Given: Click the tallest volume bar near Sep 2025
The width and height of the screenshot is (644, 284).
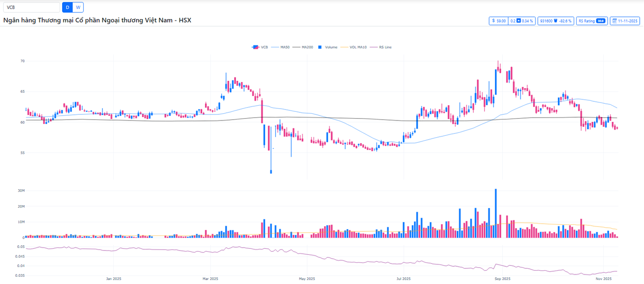Looking at the screenshot, I should [496, 213].
